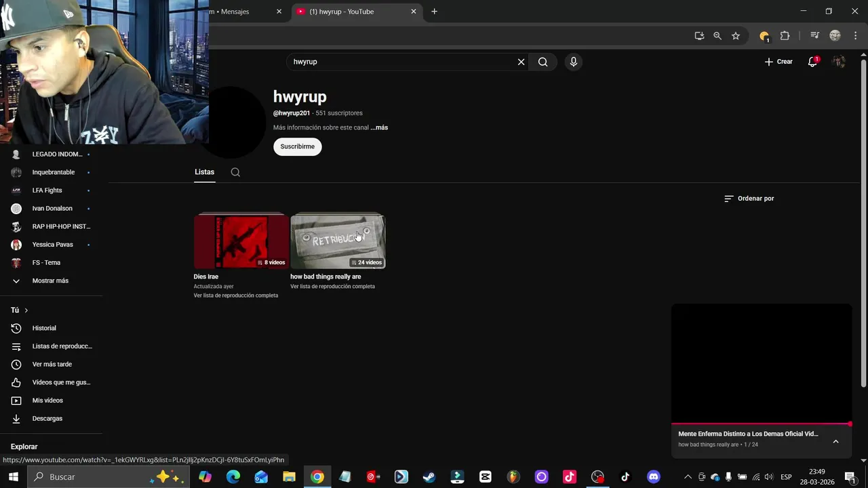Bookmark this page with the star icon
Screen dimensions: 868x488
(736, 36)
